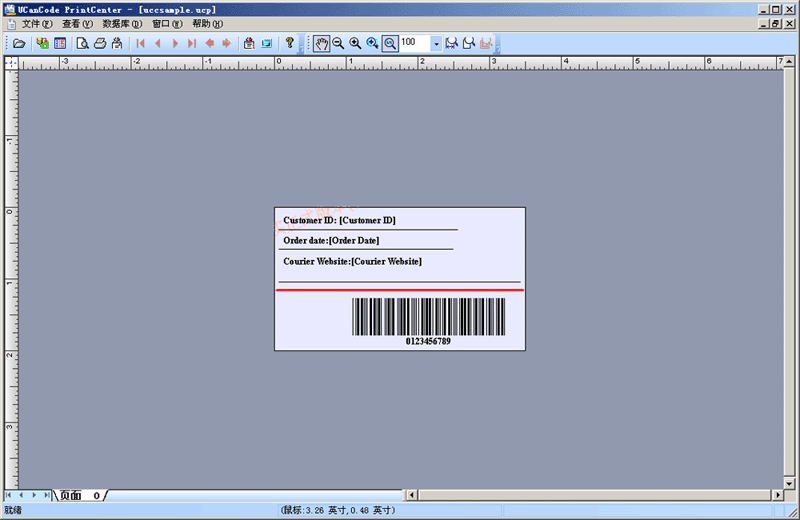Viewport: 800px width, 520px height.
Task: Click the horizontal scrollbar right arrow
Action: tap(777, 495)
